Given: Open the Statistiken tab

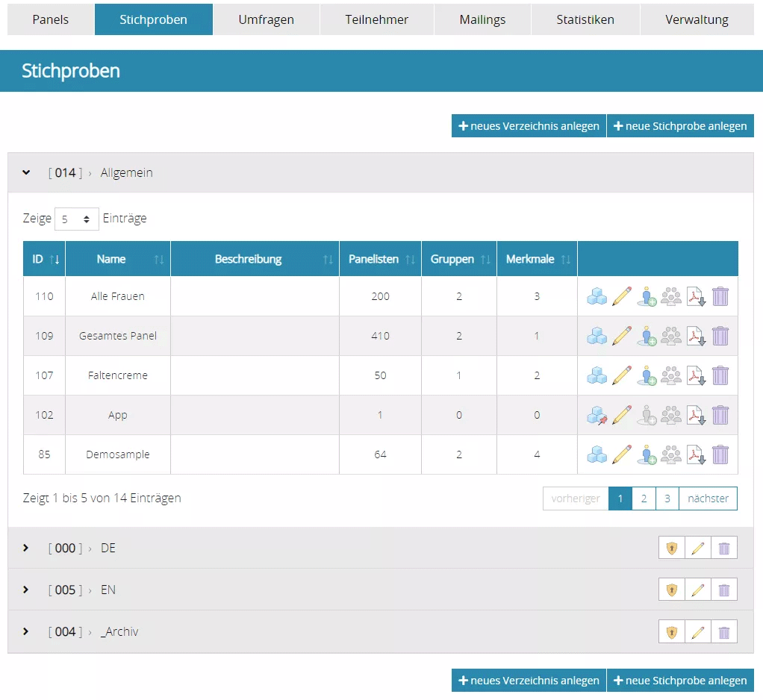Looking at the screenshot, I should click(585, 19).
